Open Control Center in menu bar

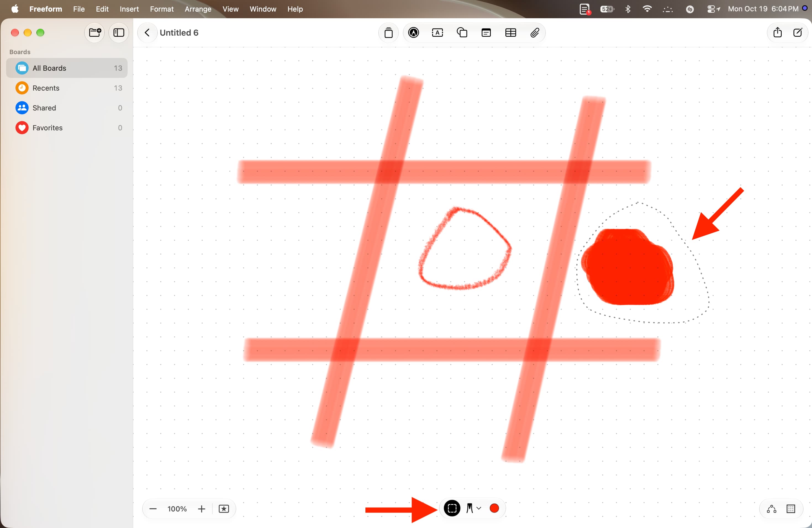[x=713, y=9]
